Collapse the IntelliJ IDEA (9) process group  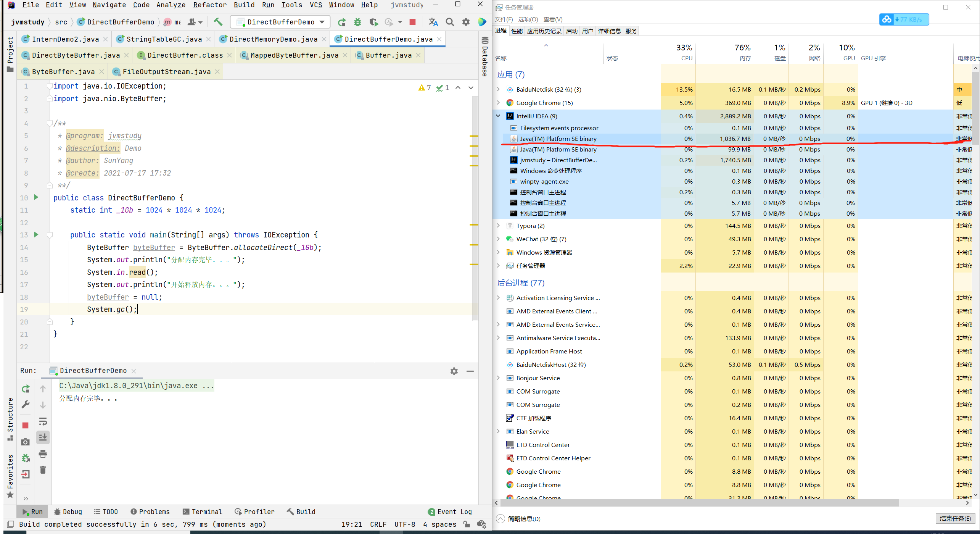(x=498, y=116)
